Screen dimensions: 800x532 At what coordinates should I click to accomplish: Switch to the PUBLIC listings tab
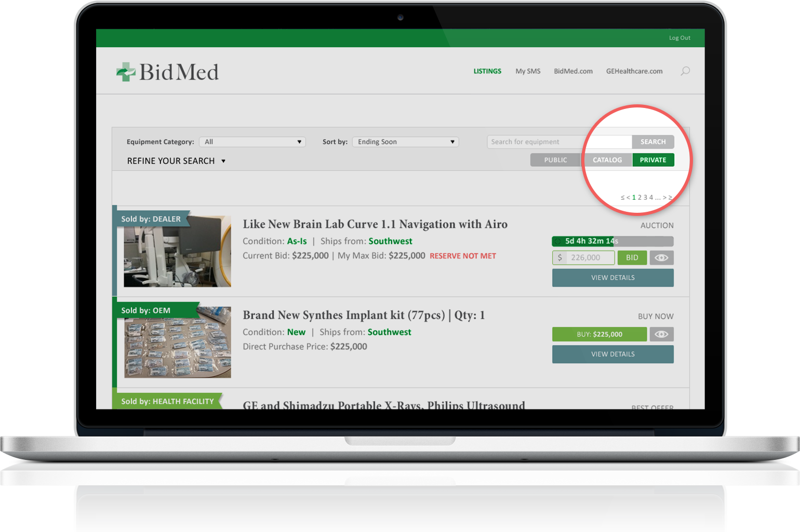click(555, 160)
